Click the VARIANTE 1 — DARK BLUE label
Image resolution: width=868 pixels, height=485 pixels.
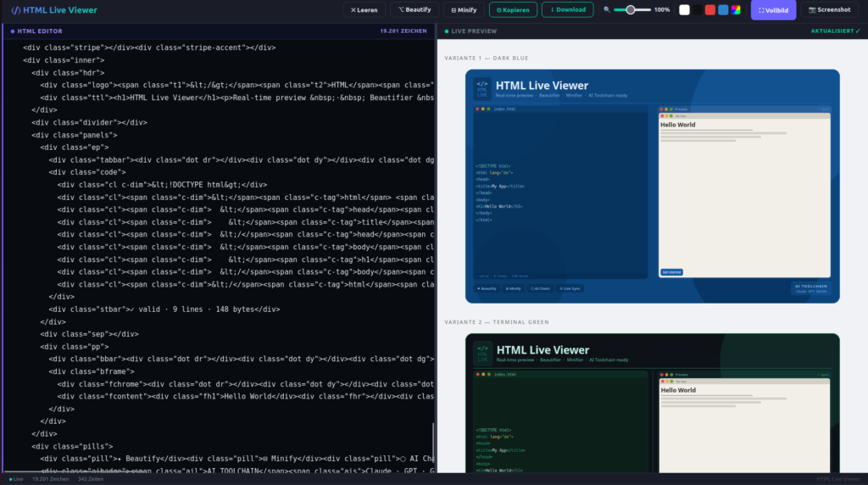point(487,59)
